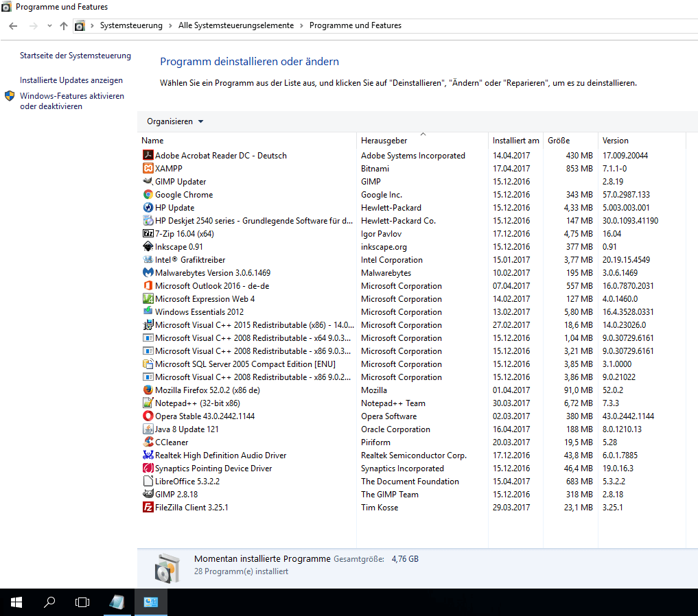The height and width of the screenshot is (616, 698).
Task: Go to Startseite der Systemsteuerung
Action: tap(75, 56)
